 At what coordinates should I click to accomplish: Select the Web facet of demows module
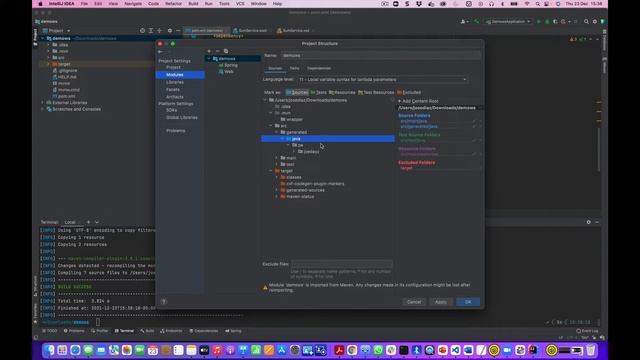[229, 72]
